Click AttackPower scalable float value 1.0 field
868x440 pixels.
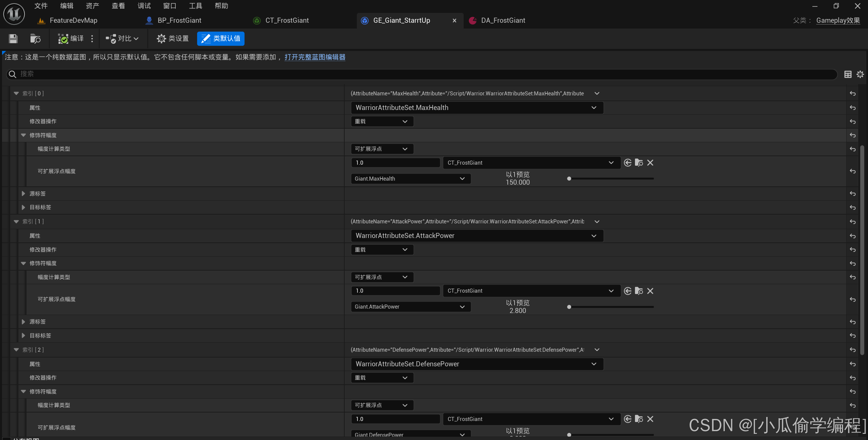point(396,291)
